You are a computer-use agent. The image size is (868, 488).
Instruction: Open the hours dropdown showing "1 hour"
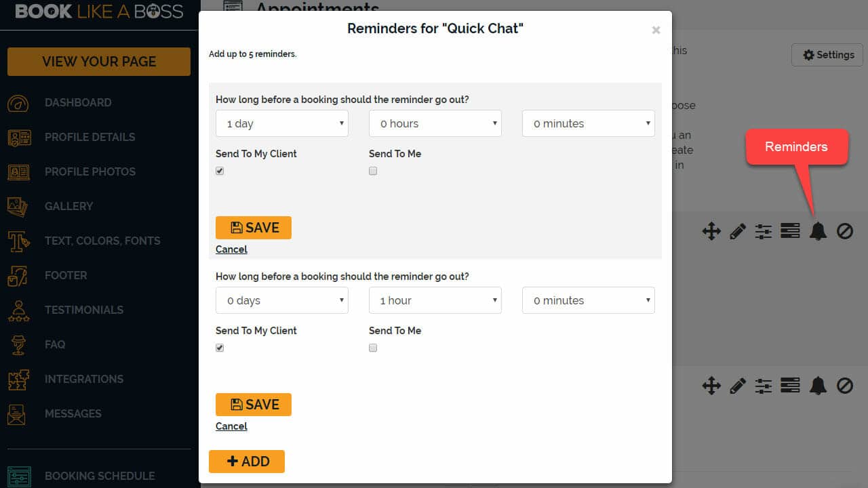pos(435,300)
